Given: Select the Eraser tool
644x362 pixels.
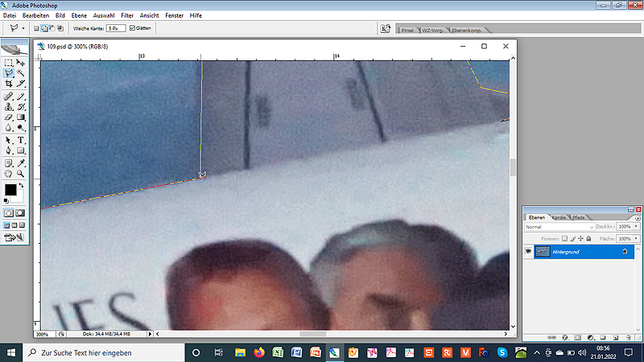Looking at the screenshot, I should 8,117.
